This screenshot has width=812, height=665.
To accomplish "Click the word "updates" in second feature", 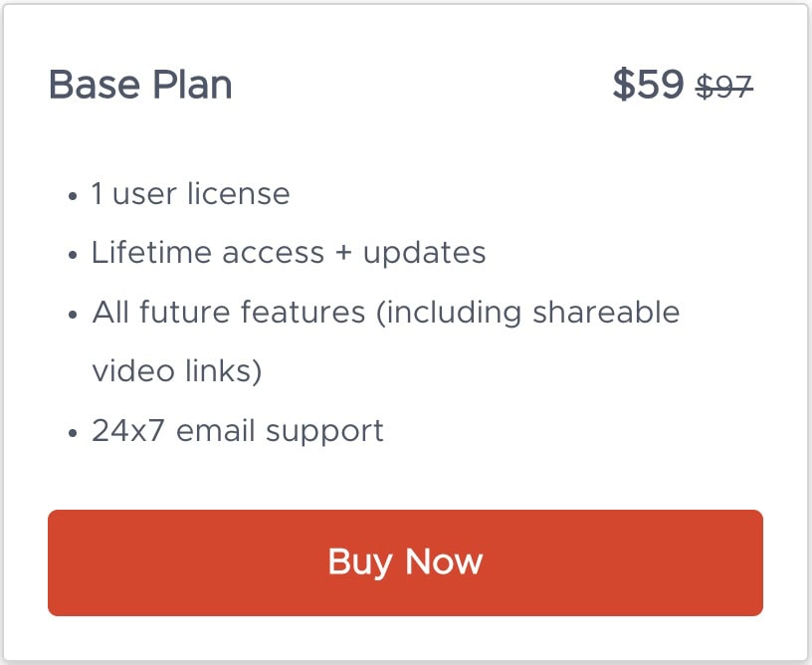I will (425, 254).
